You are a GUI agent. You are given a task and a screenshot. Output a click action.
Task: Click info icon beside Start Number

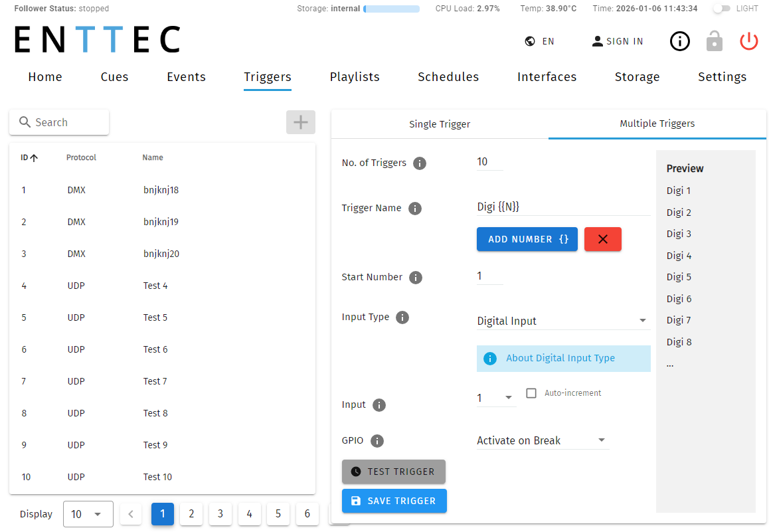[x=416, y=278]
